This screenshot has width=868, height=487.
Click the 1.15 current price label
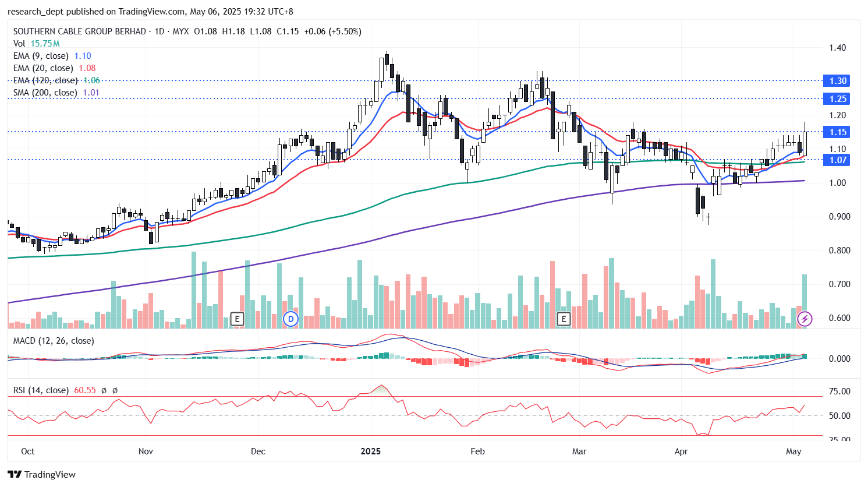click(835, 132)
